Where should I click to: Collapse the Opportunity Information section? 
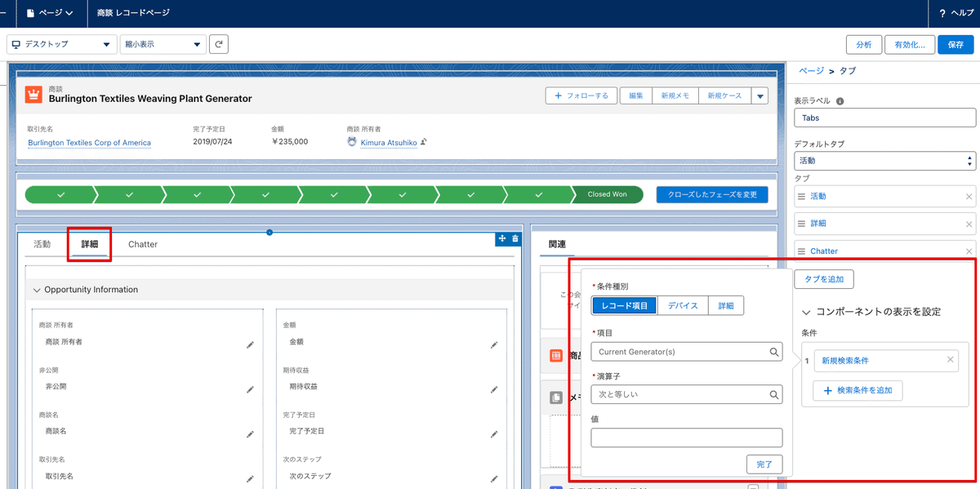pyautogui.click(x=37, y=290)
